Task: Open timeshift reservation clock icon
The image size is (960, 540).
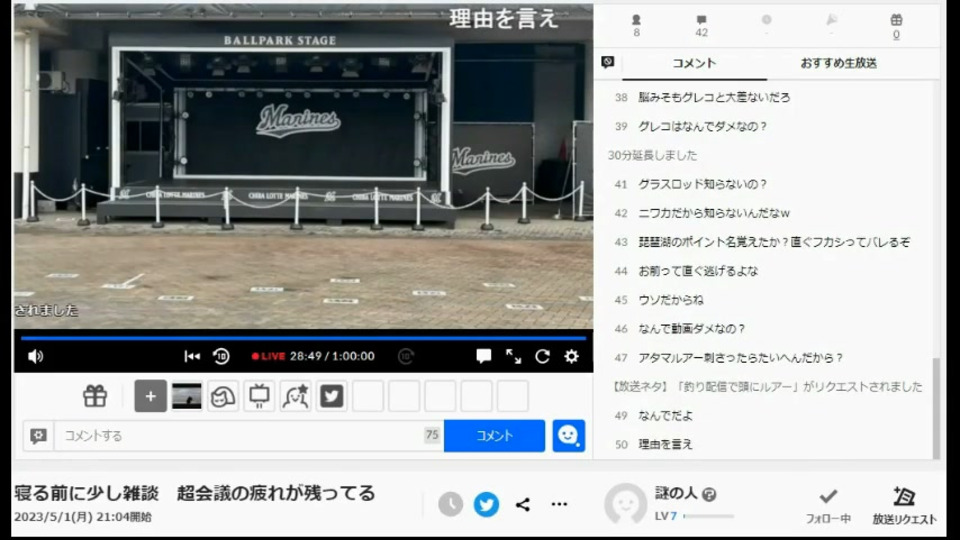Action: point(450,504)
